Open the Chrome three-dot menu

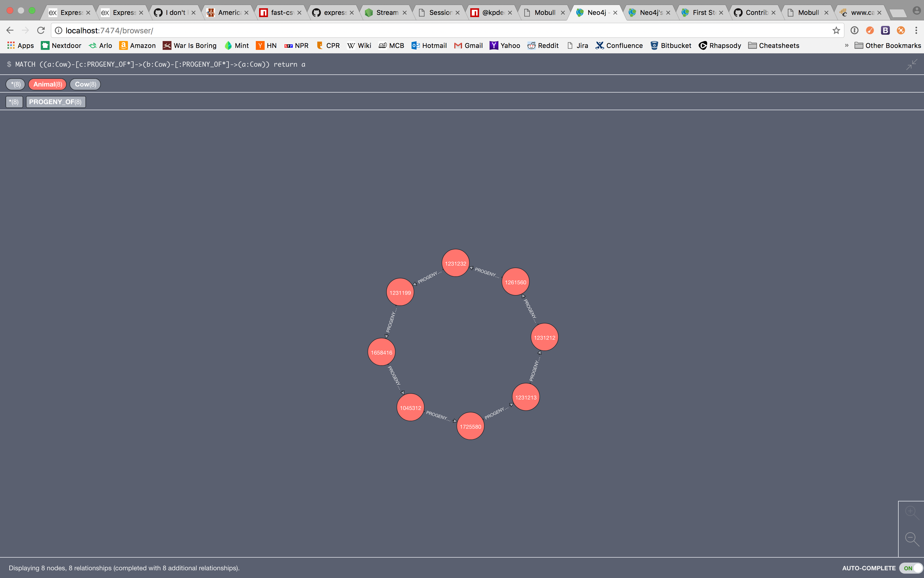916,30
